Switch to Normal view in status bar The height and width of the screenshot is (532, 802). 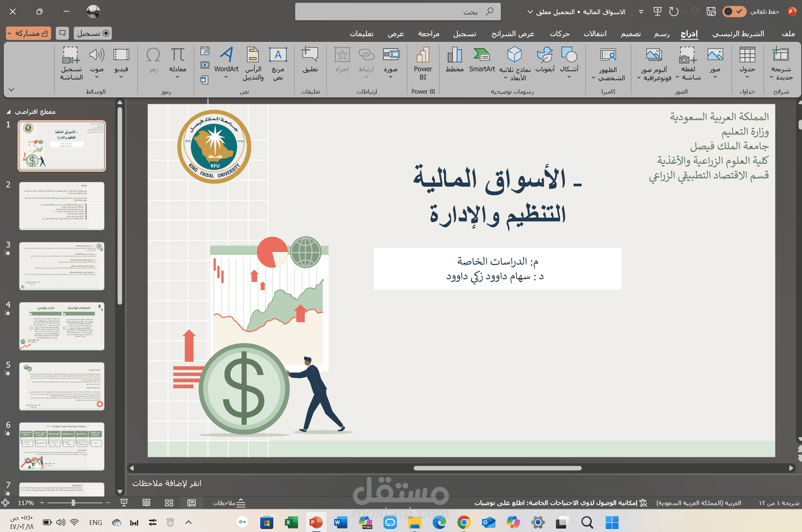tap(192, 503)
